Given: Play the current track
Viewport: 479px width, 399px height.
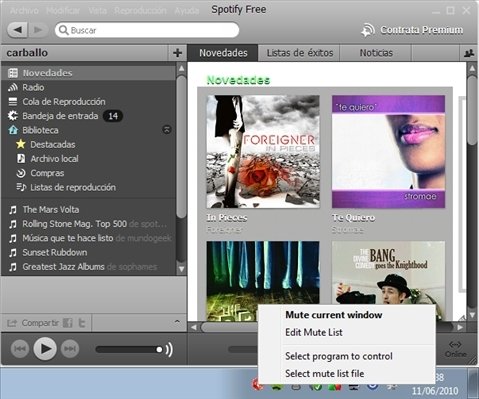Looking at the screenshot, I should click(45, 349).
